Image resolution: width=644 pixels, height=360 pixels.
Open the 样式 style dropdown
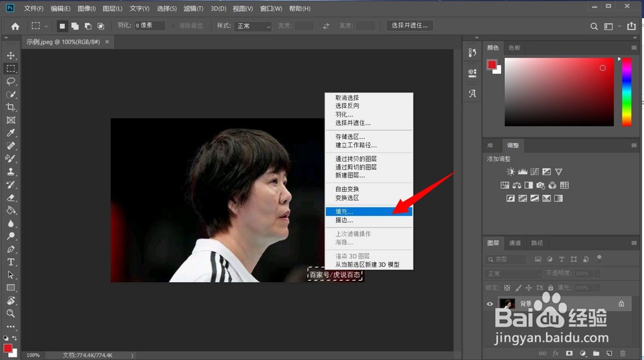(x=253, y=26)
